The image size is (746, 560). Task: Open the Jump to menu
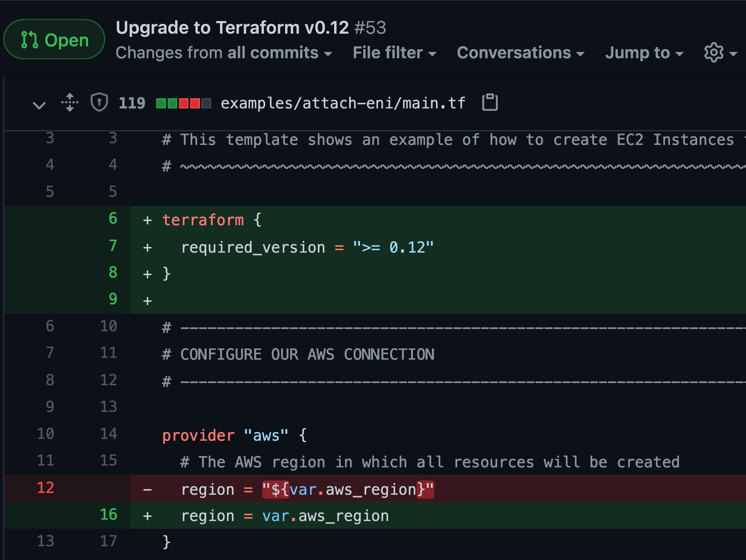tap(644, 53)
